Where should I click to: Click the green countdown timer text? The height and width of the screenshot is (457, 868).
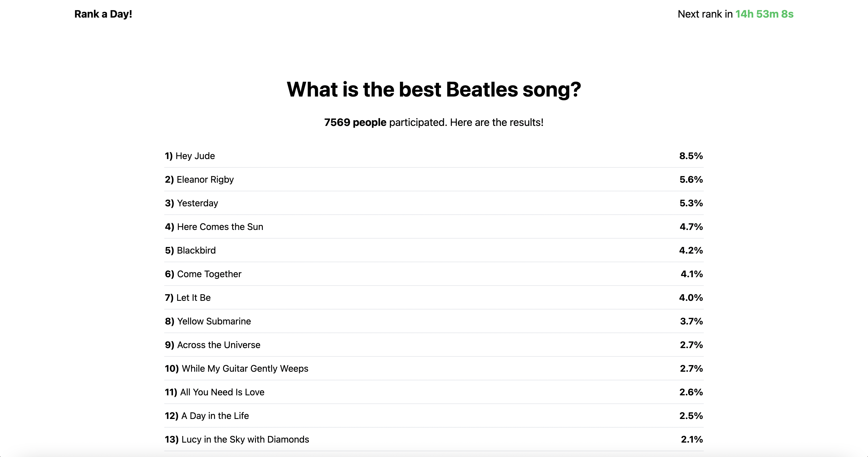[764, 14]
